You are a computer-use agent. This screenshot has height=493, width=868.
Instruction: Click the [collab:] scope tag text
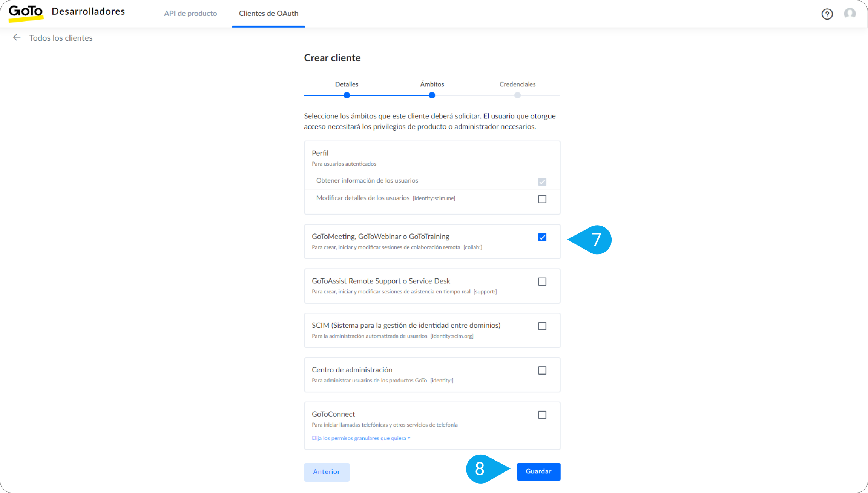[x=473, y=247]
